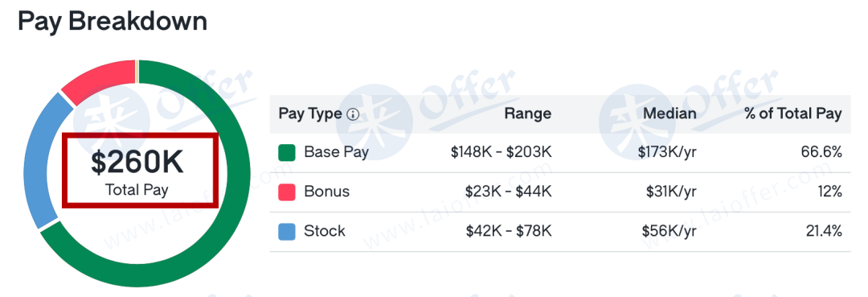Click the Median column header
Viewport: 868px width, 297px height.
pos(669,114)
